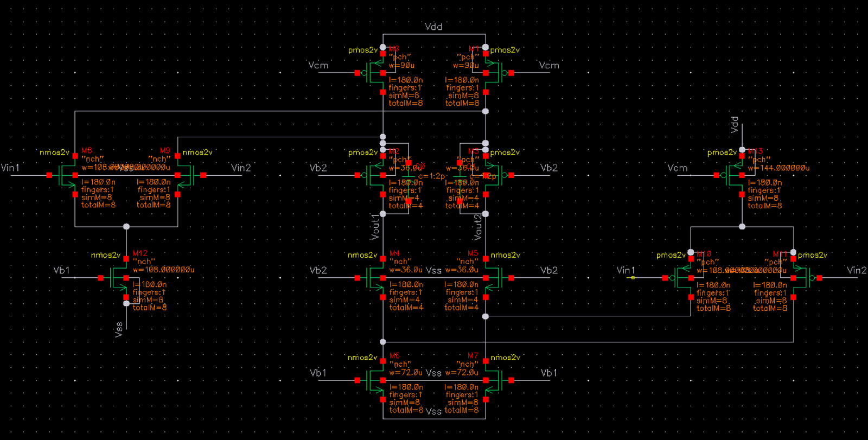Click the red gate pin of transistor M10

pyautogui.click(x=665, y=278)
